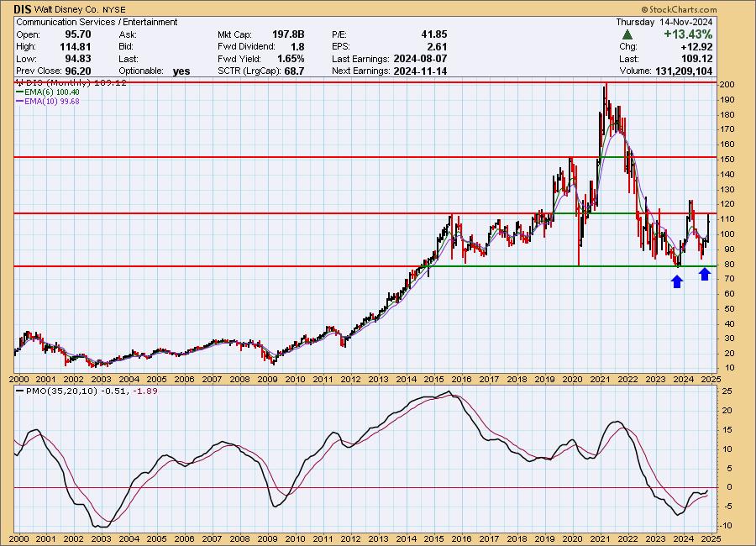Click the 2009 label under the price chart
The image size is (756, 546).
pos(268,380)
